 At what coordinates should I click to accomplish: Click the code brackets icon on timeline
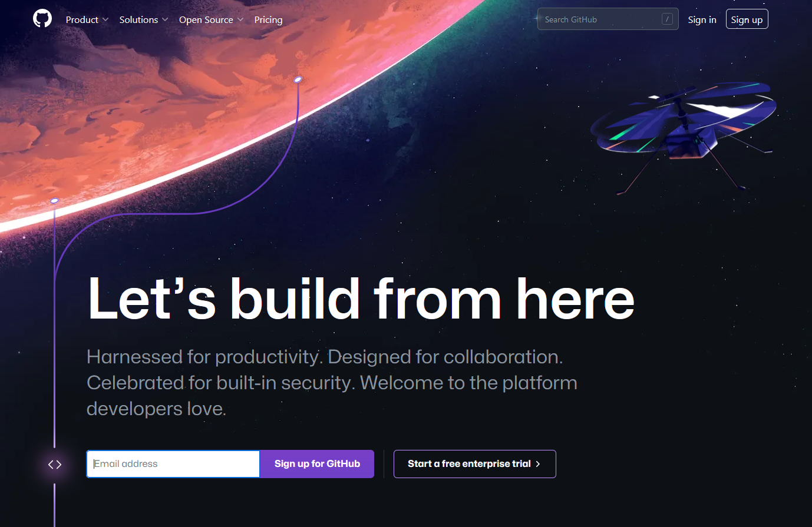(55, 465)
